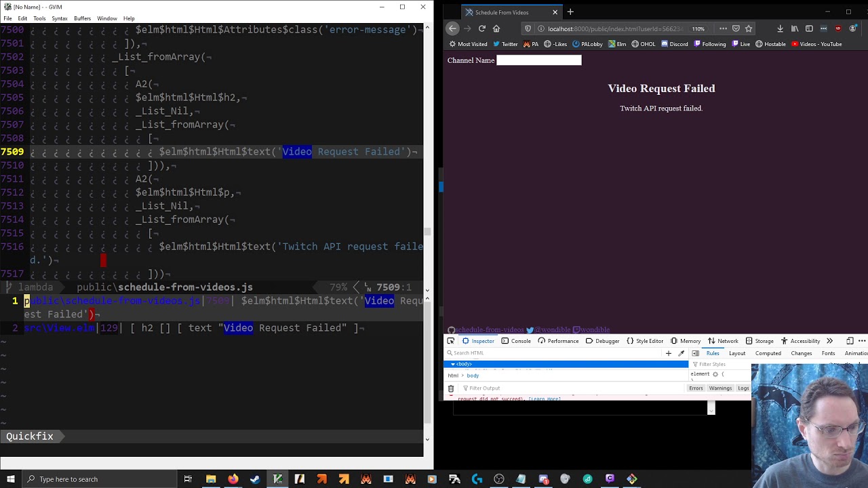The width and height of the screenshot is (868, 488).
Task: Reload the localhost page in Firefox
Action: coord(481,28)
